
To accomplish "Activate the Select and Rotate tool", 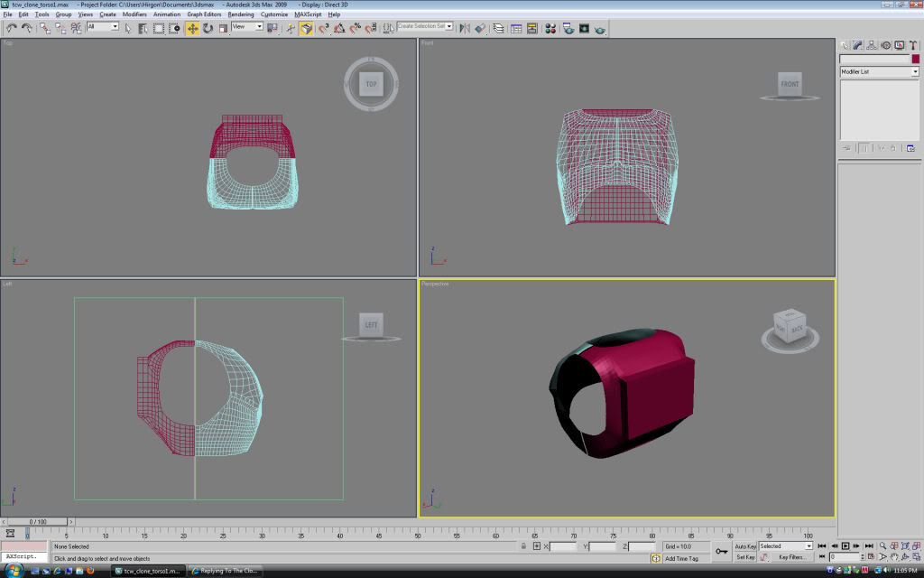I will tap(208, 28).
